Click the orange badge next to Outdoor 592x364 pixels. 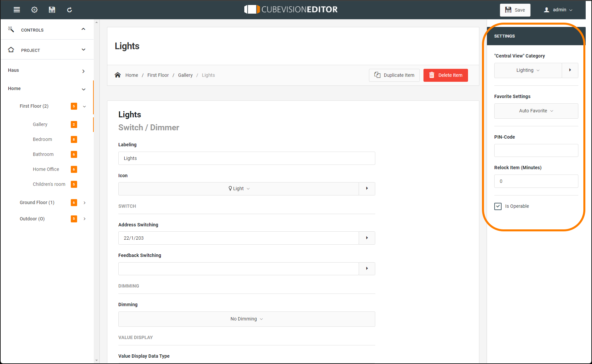click(x=74, y=218)
